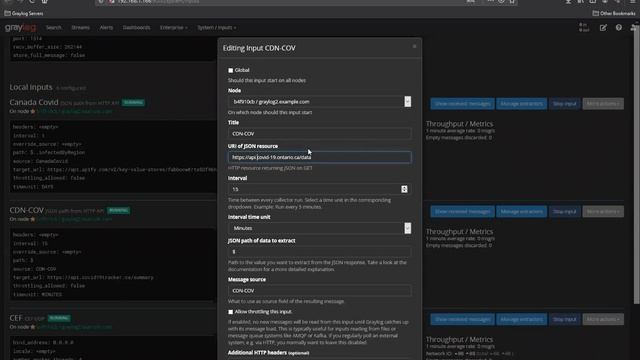Close the Editing Input CDN-COV dialog
This screenshot has height=360, width=640.
414,47
